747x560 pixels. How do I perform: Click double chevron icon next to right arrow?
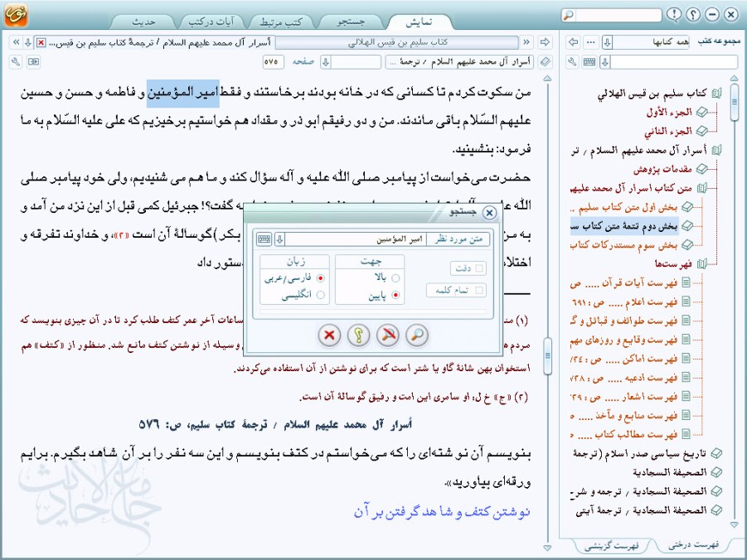click(x=526, y=42)
